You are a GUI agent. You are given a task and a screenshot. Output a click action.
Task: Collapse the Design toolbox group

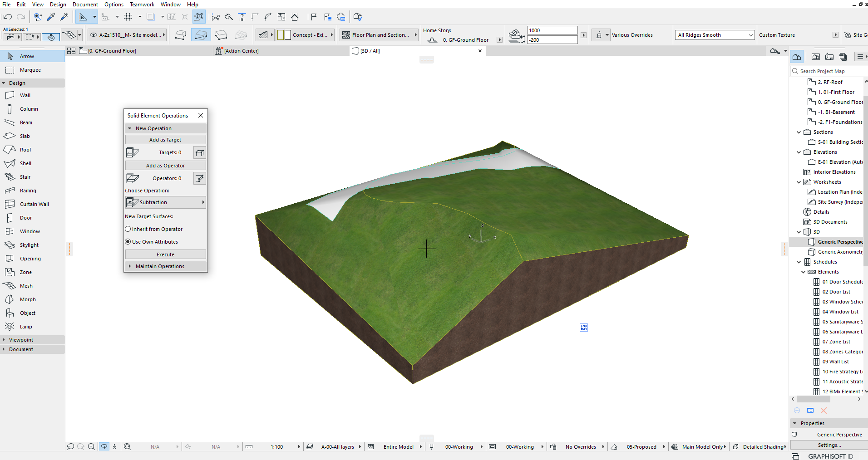[4, 83]
